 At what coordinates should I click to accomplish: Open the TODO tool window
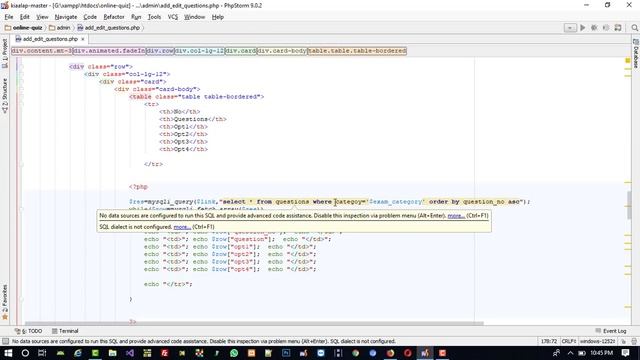[29, 331]
